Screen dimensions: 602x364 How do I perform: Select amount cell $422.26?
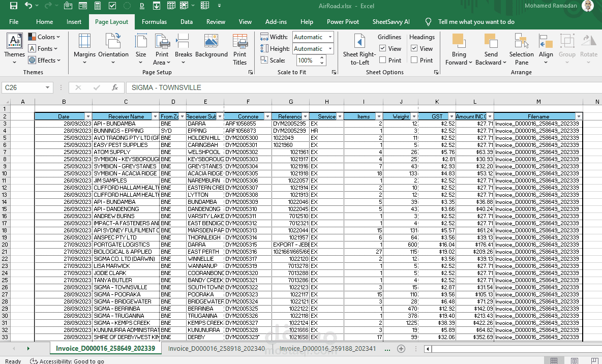(475, 323)
